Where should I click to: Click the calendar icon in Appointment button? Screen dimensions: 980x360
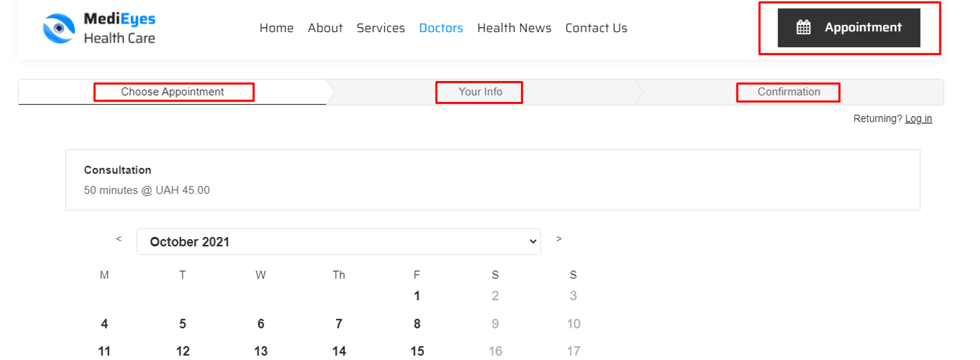804,28
